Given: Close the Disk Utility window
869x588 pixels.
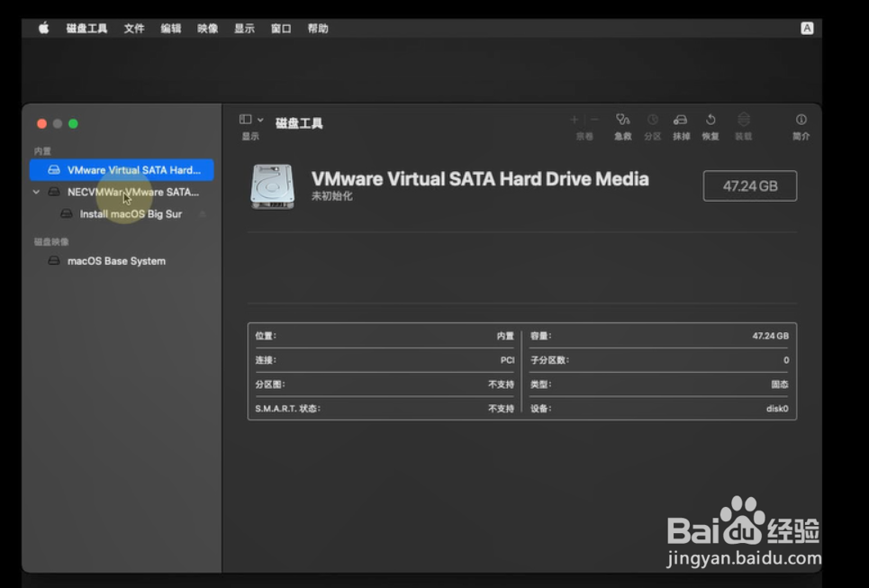Looking at the screenshot, I should (41, 123).
